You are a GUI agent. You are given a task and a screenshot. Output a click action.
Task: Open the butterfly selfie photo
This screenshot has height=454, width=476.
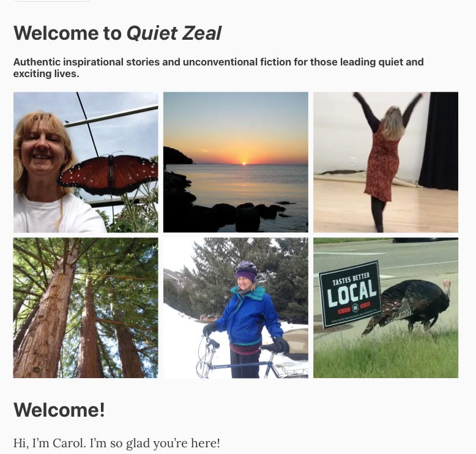tap(86, 162)
